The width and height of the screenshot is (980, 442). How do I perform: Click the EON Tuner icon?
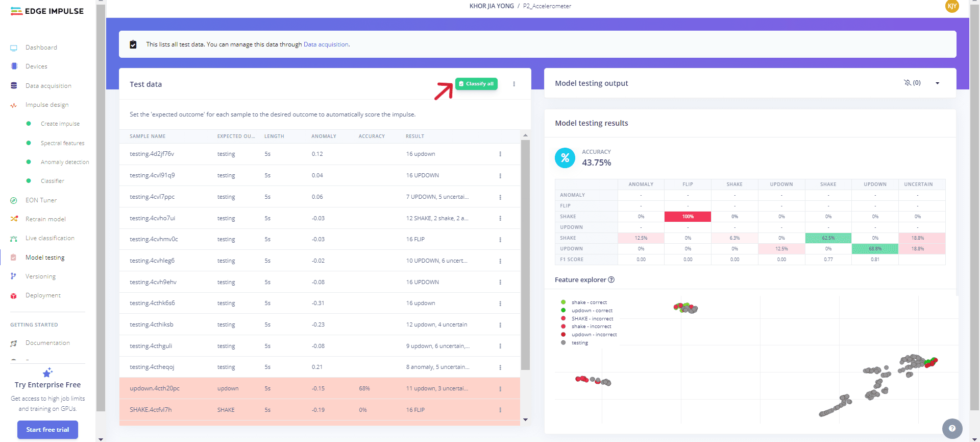14,200
